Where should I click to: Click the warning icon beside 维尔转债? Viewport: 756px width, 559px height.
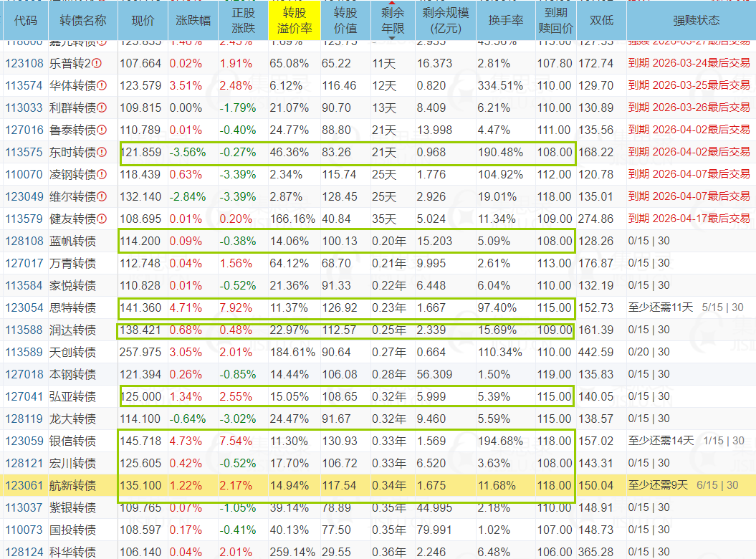coord(102,197)
